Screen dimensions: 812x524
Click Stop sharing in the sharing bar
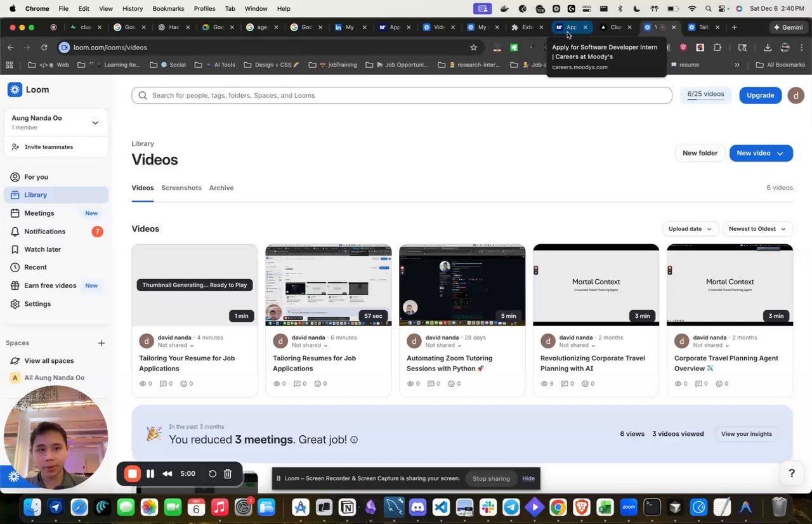click(x=491, y=478)
